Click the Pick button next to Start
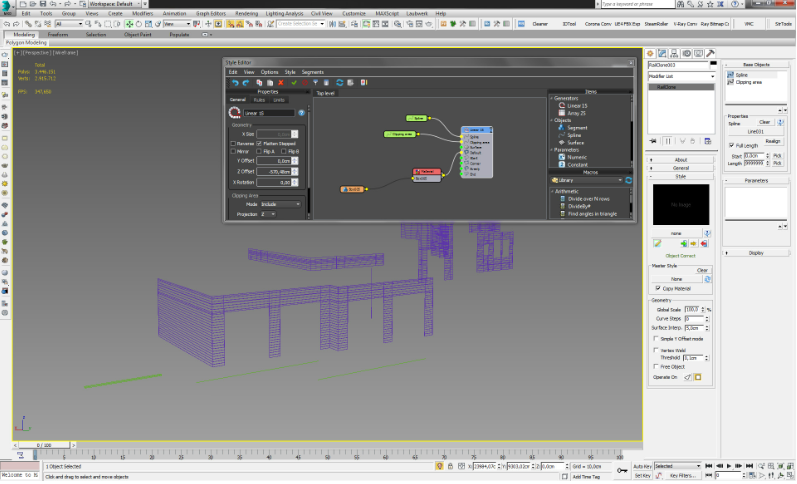The height and width of the screenshot is (484, 797). [x=777, y=156]
